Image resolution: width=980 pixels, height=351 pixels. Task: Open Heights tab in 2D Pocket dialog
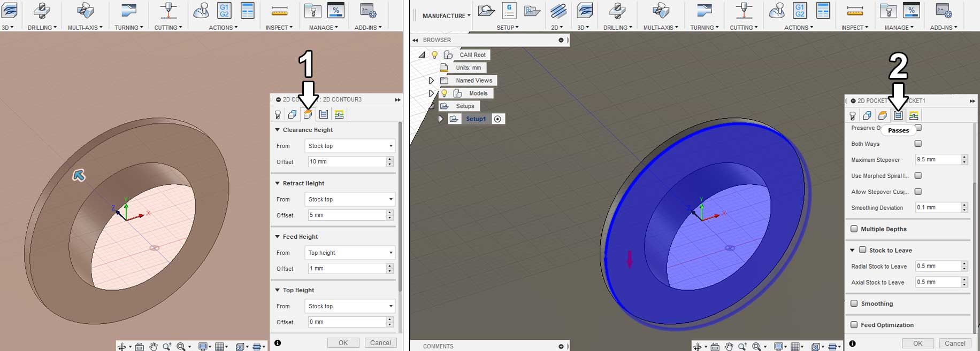(x=883, y=116)
